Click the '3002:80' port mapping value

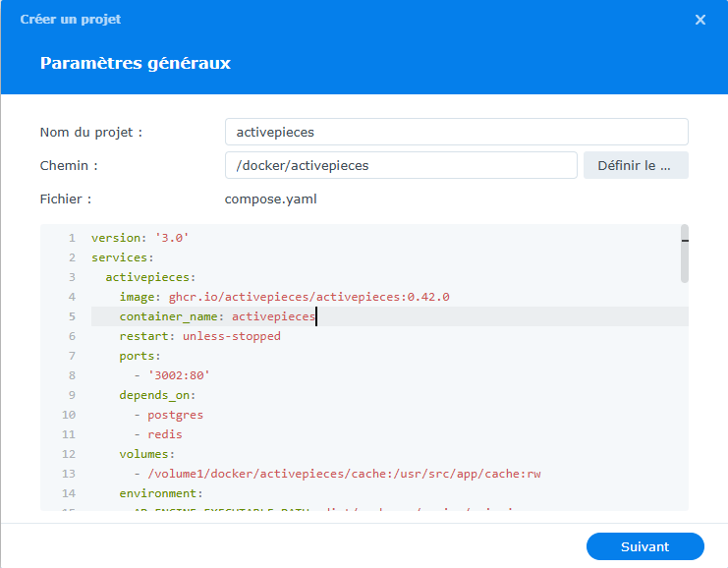179,375
